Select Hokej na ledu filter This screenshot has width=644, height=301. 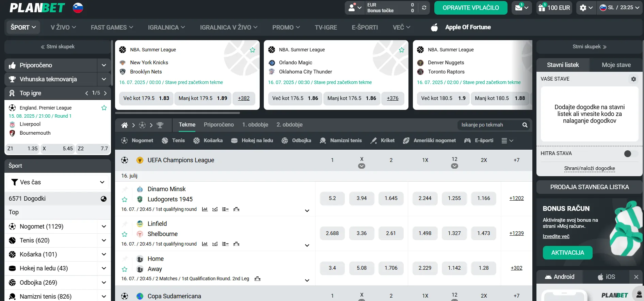[x=252, y=140]
